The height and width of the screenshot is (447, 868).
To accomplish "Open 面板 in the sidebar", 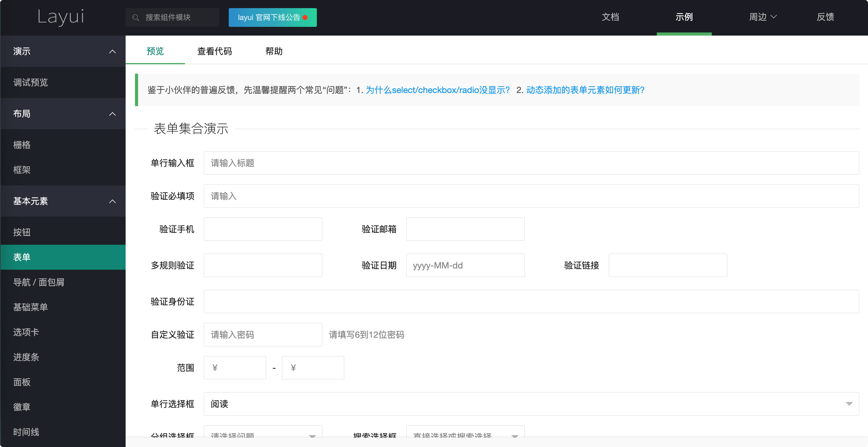I will [x=63, y=382].
